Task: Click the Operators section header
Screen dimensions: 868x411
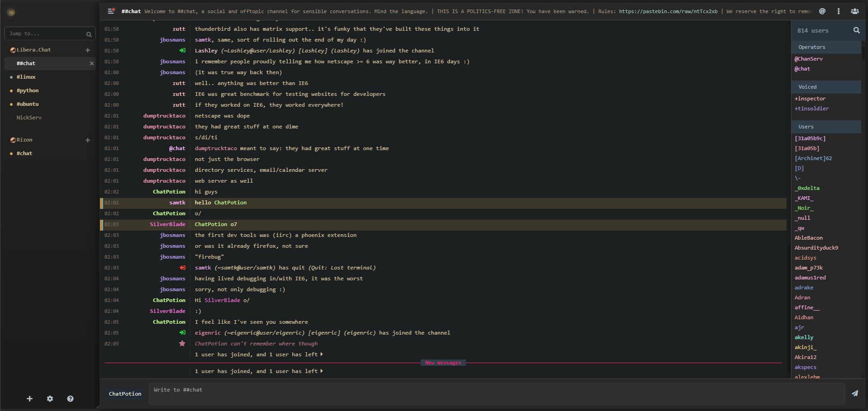Action: (x=826, y=47)
